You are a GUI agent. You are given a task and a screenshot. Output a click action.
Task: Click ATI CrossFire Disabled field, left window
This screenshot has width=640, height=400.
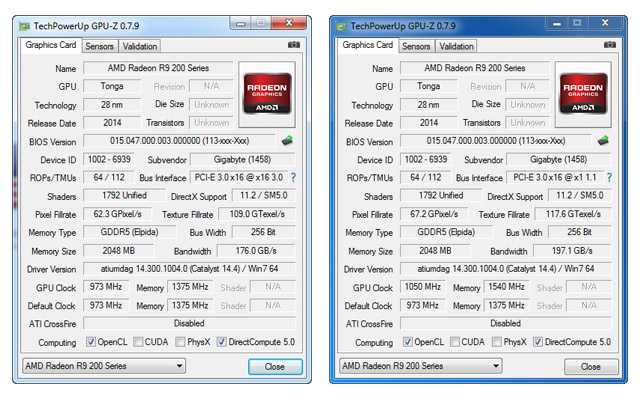(189, 323)
